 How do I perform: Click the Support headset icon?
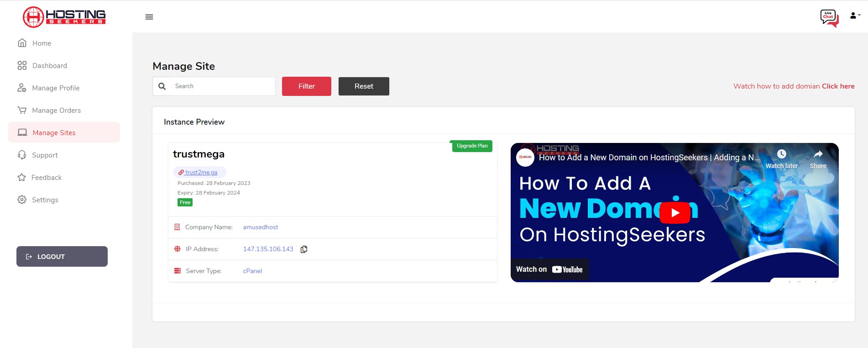[x=21, y=155]
